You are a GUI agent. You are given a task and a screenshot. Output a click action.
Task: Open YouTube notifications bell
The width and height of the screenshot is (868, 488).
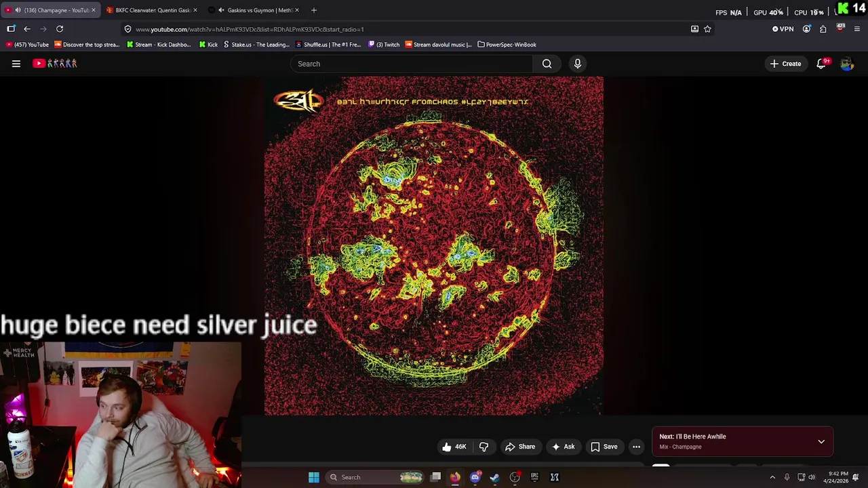click(x=822, y=64)
